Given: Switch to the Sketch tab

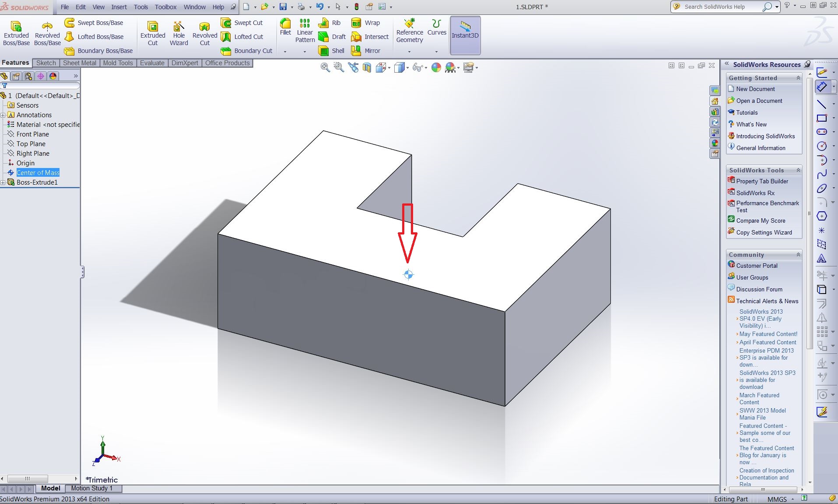Looking at the screenshot, I should click(46, 63).
